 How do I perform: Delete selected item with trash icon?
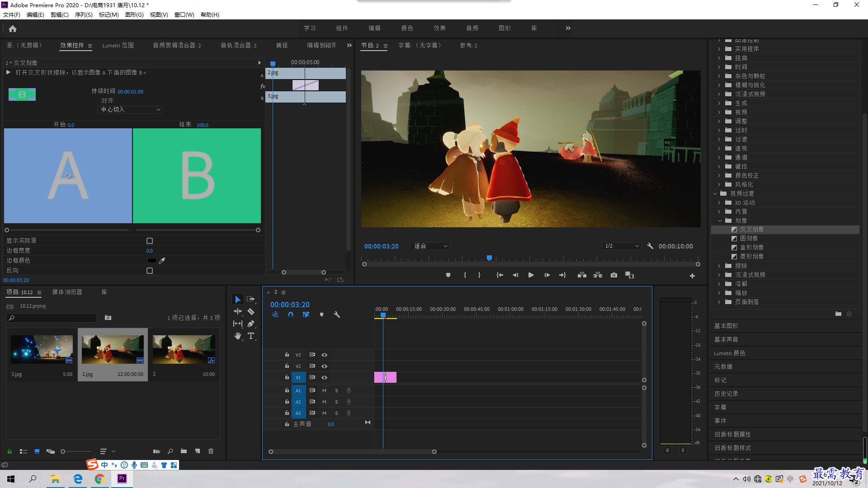211,451
